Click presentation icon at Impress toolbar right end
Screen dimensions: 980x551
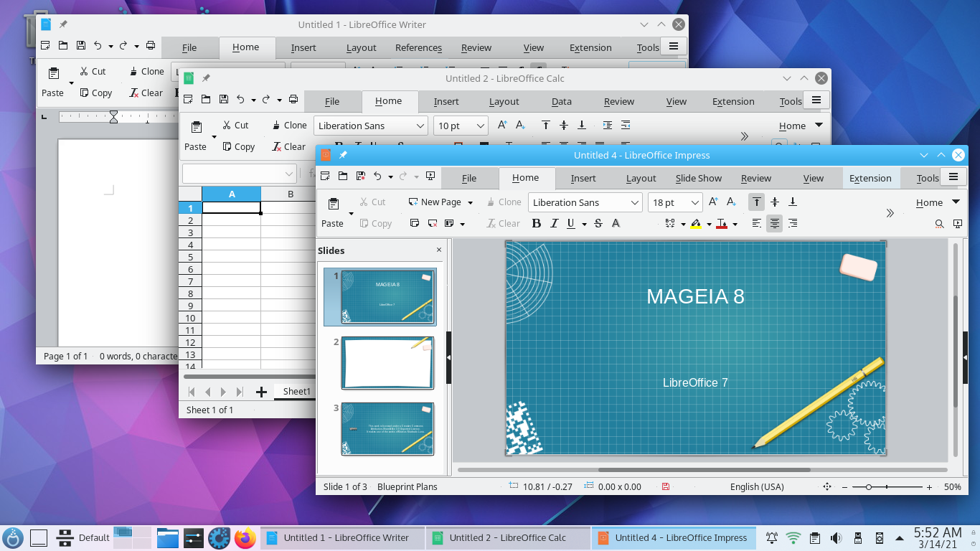958,224
